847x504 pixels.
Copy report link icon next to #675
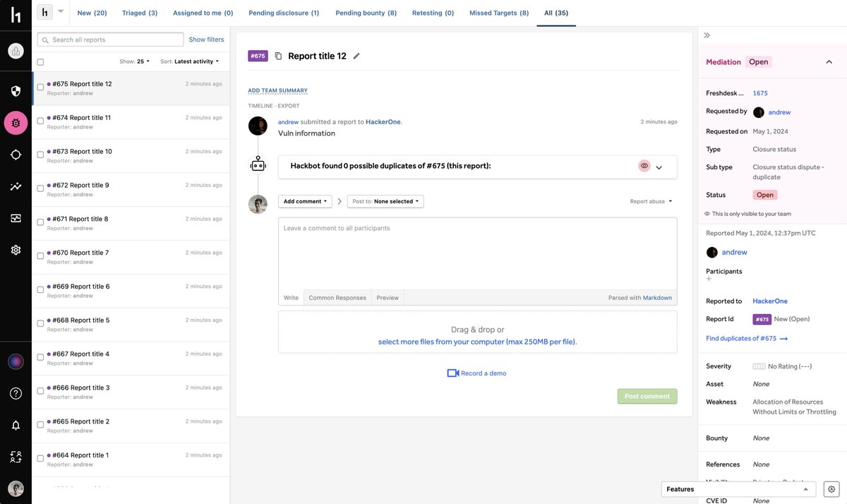278,56
